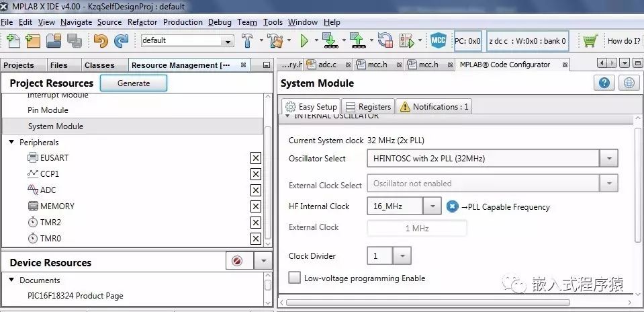Open the MCC Code Configurator icon
This screenshot has height=312, width=644.
(x=439, y=41)
